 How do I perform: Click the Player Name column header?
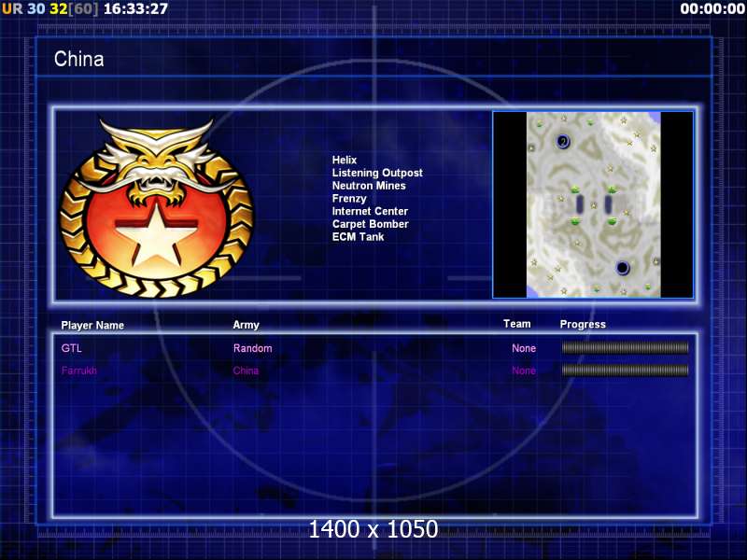click(92, 325)
